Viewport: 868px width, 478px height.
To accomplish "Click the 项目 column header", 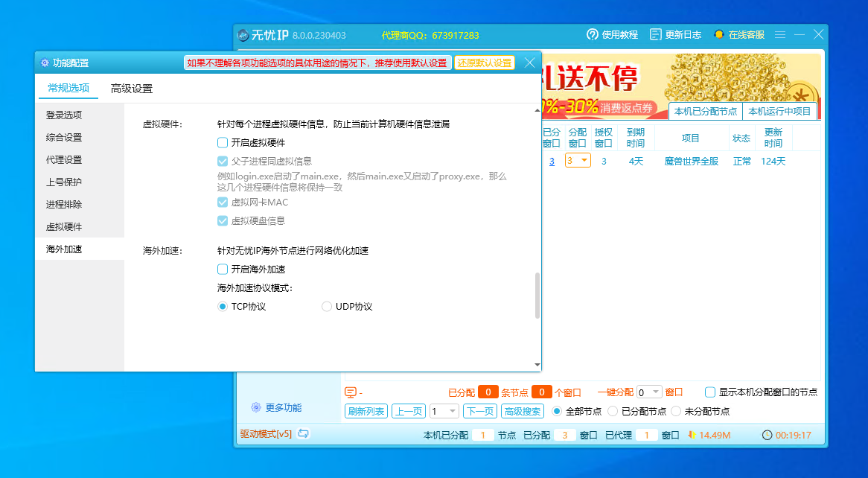I will [x=690, y=138].
